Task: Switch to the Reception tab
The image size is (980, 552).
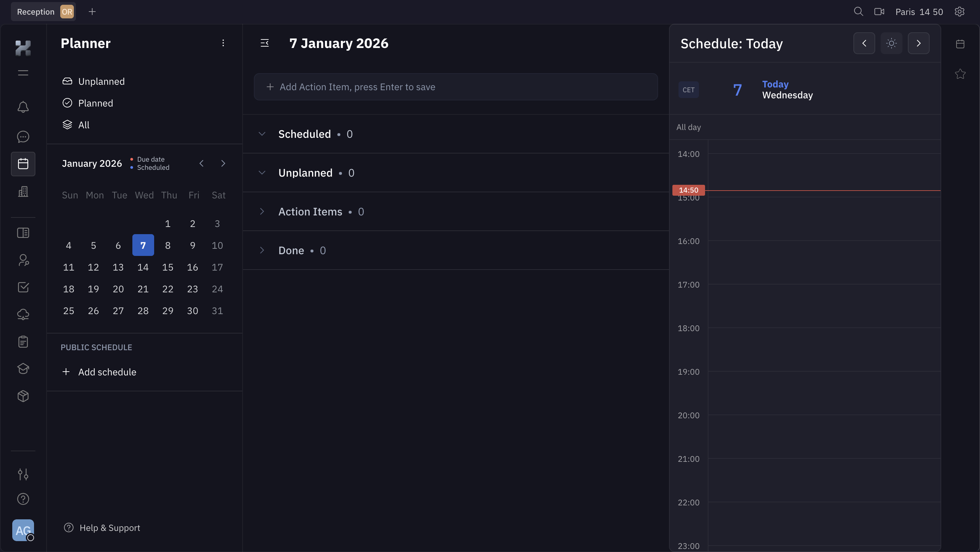Action: tap(36, 12)
